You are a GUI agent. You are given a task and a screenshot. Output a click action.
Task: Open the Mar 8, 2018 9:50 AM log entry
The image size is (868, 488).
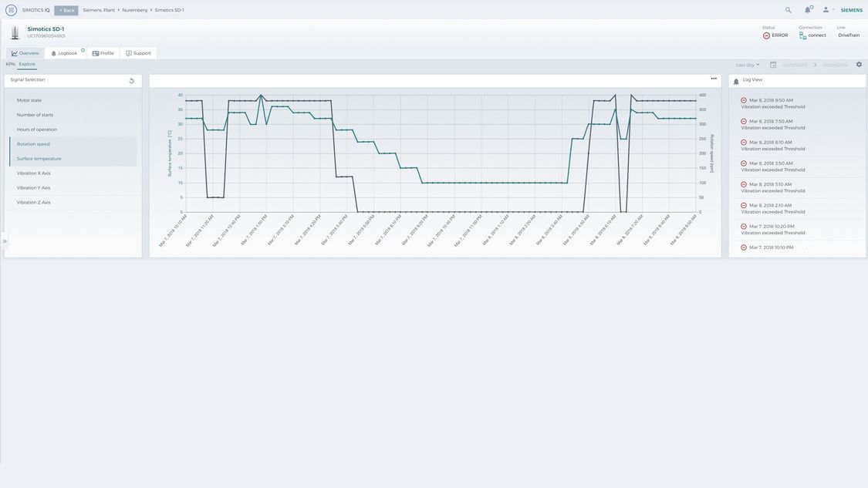coord(797,103)
